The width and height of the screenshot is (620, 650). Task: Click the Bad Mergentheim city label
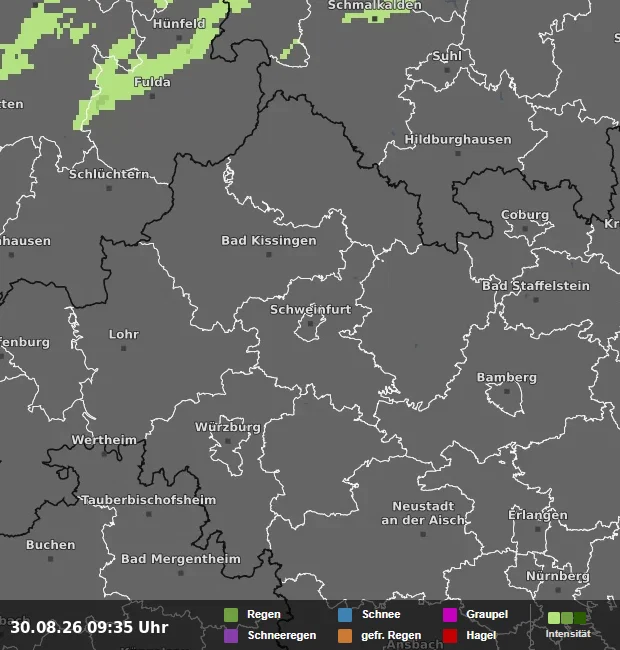[x=181, y=559]
